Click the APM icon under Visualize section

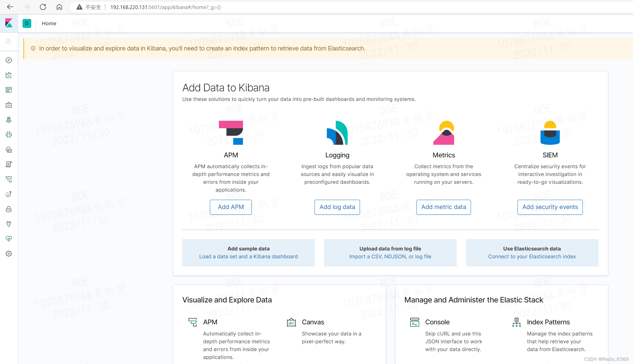(x=193, y=322)
